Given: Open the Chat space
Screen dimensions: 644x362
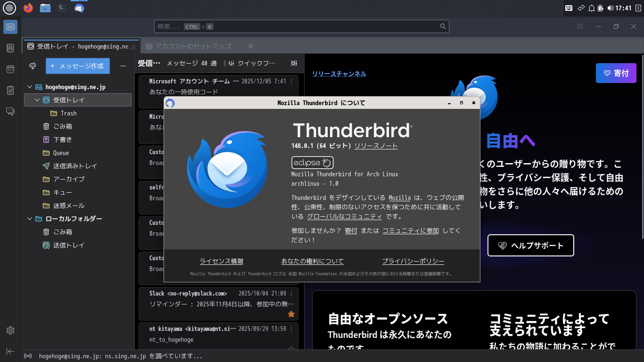Looking at the screenshot, I should click(x=10, y=112).
